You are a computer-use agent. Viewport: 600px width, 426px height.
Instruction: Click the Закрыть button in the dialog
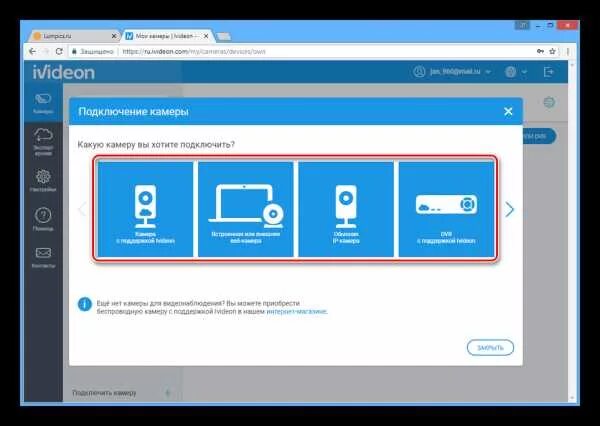490,348
